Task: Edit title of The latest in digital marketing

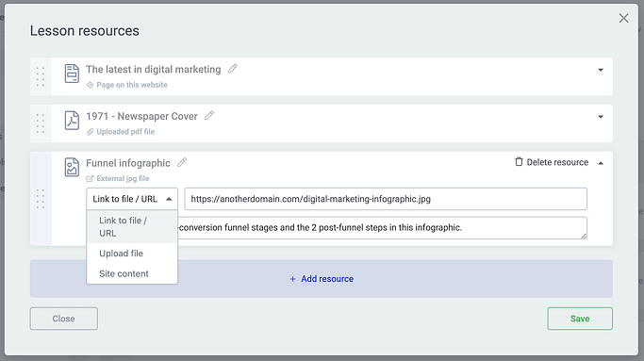Action: pos(233,69)
